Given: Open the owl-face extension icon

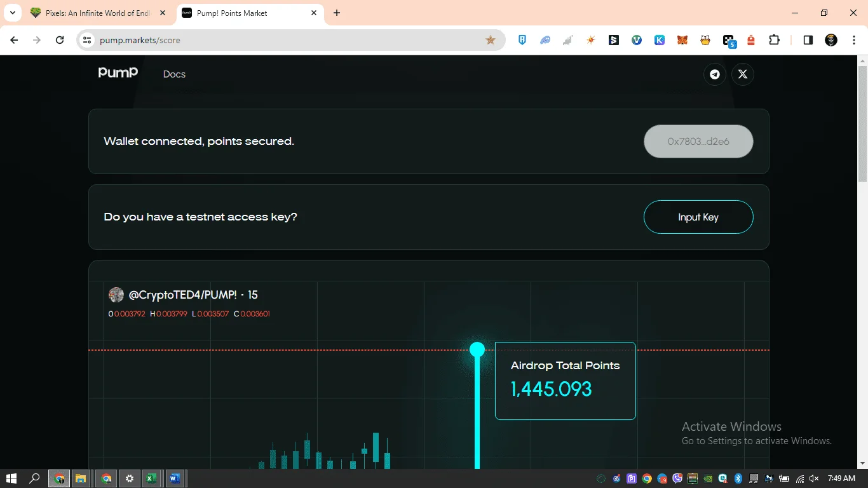Looking at the screenshot, I should point(705,40).
